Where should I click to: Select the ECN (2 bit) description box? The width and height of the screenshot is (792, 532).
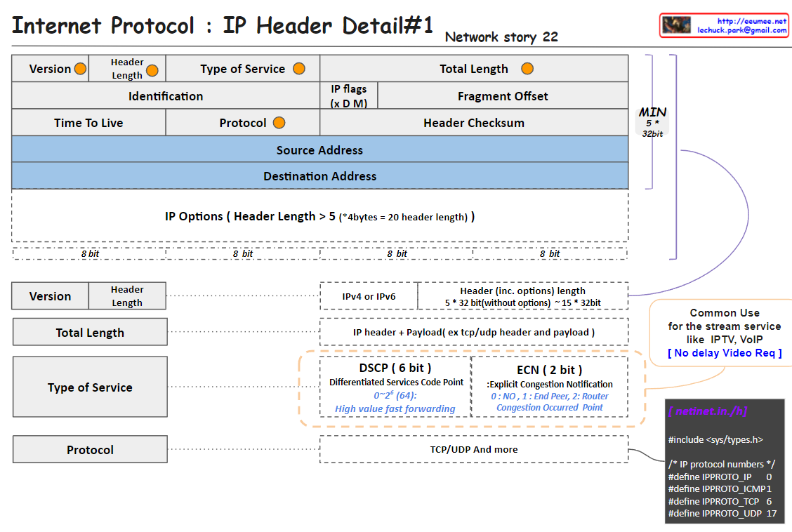point(550,387)
